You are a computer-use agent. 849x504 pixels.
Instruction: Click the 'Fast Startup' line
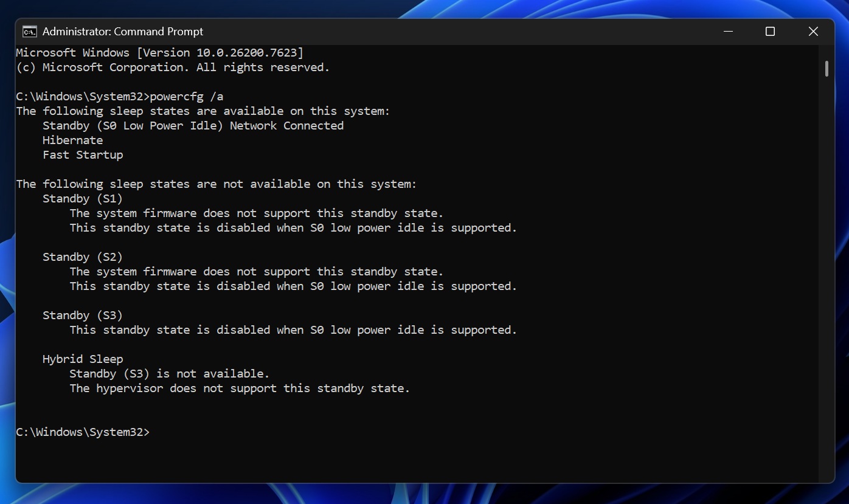83,155
